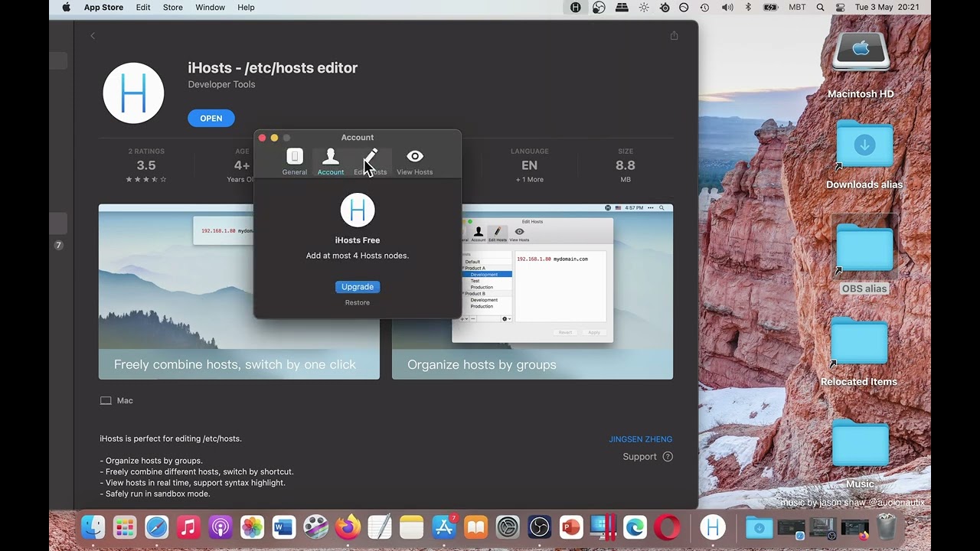980x551 pixels.
Task: Click the Developer Tools category text
Action: [x=221, y=84]
